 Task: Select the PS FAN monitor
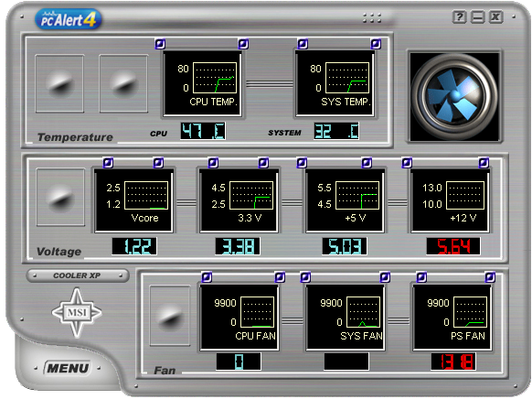pos(452,318)
